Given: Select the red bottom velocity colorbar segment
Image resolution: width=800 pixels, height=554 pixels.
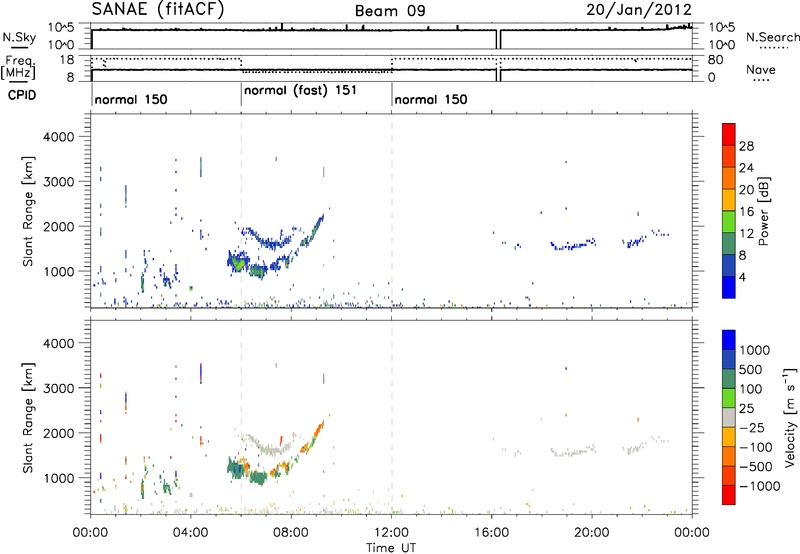Looking at the screenshot, I should click(x=729, y=495).
